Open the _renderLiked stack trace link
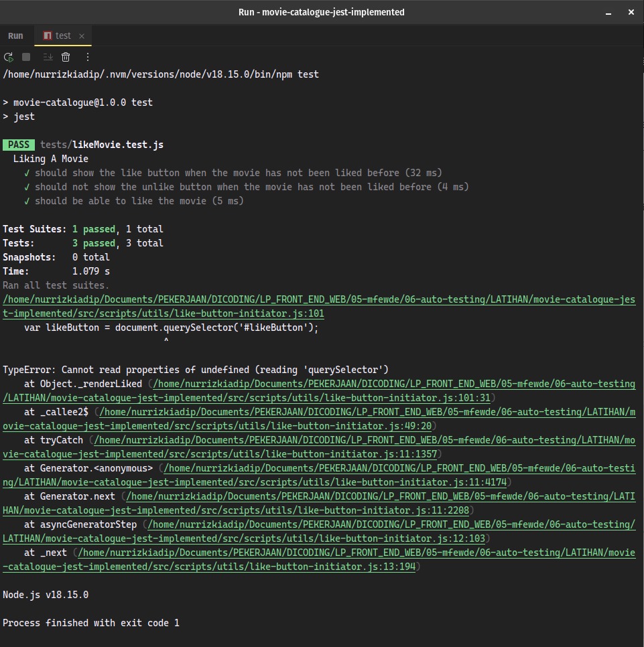The image size is (644, 647). [319, 390]
